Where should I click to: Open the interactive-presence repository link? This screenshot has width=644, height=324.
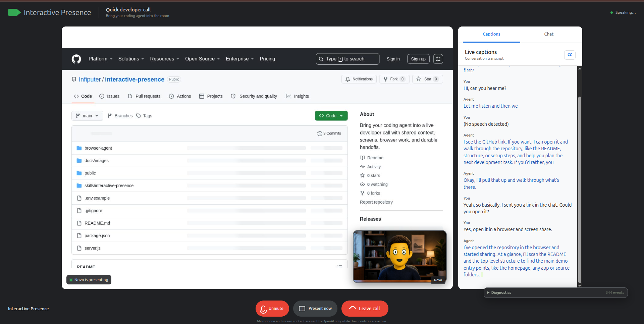135,79
